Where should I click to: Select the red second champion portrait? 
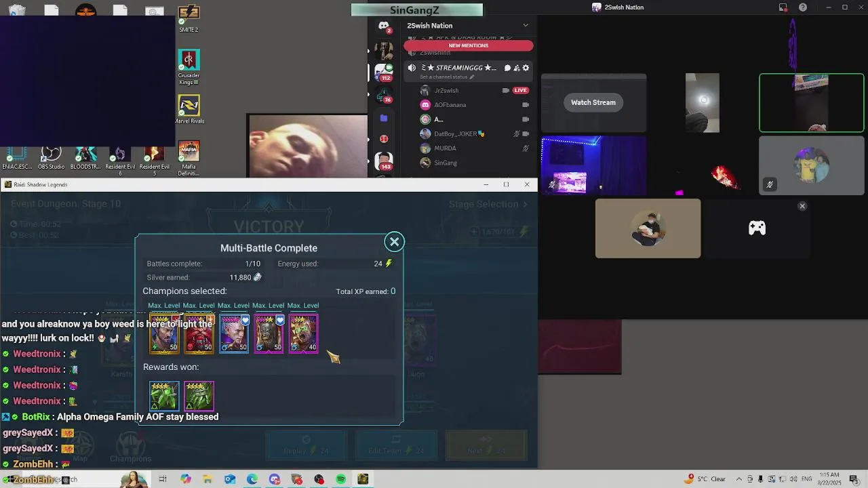click(x=199, y=333)
